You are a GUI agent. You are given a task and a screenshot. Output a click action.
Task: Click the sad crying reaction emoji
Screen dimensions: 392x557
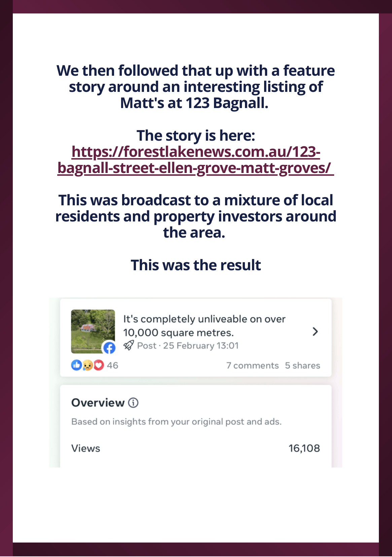87,365
